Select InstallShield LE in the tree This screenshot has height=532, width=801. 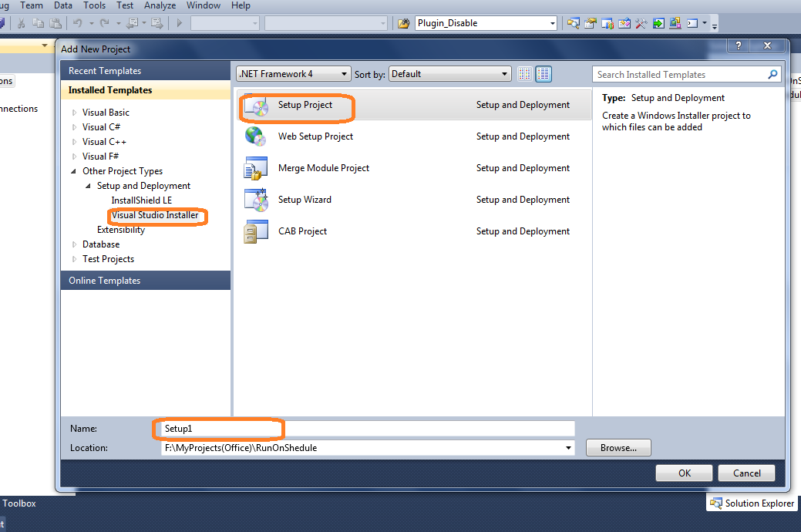tap(142, 200)
